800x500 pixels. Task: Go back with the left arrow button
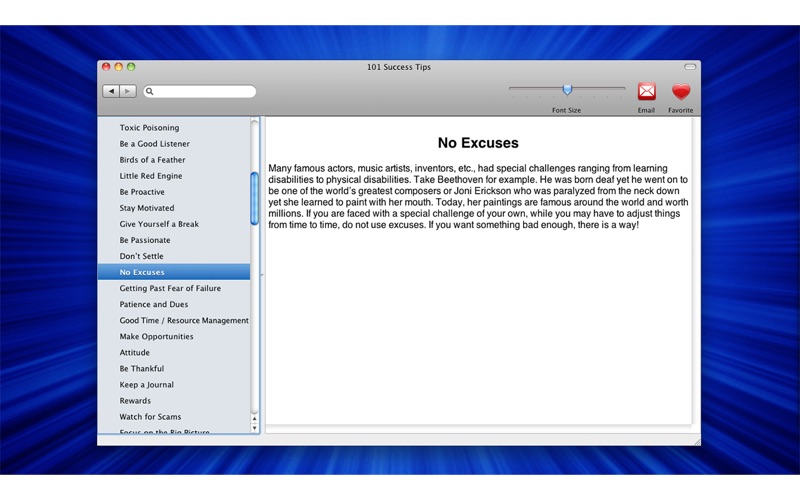111,91
